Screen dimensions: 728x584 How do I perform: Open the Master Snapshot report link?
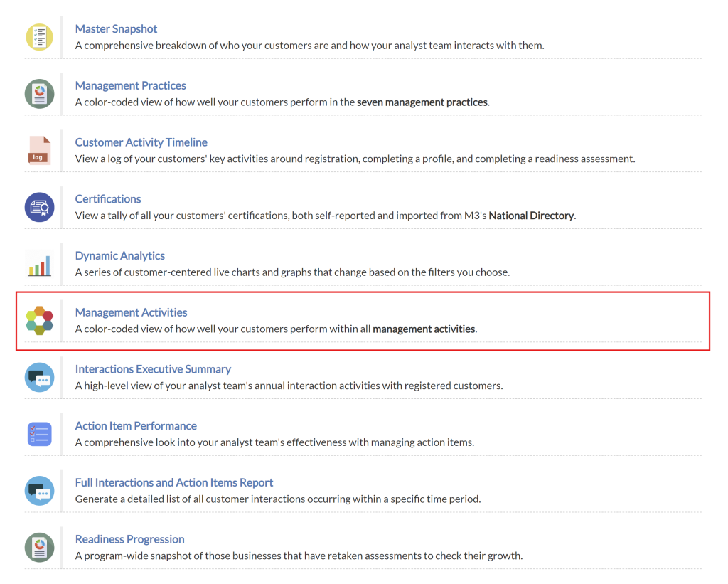tap(116, 29)
